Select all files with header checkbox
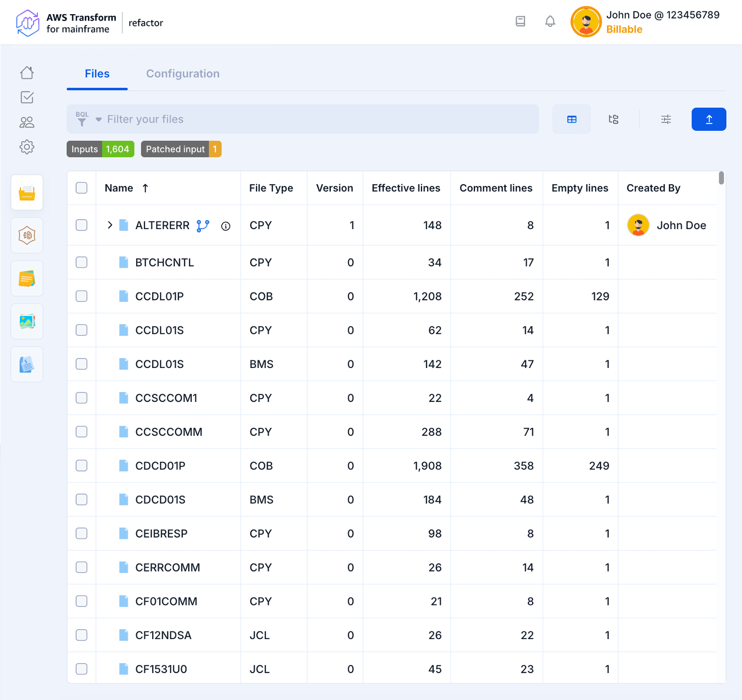 [x=82, y=188]
